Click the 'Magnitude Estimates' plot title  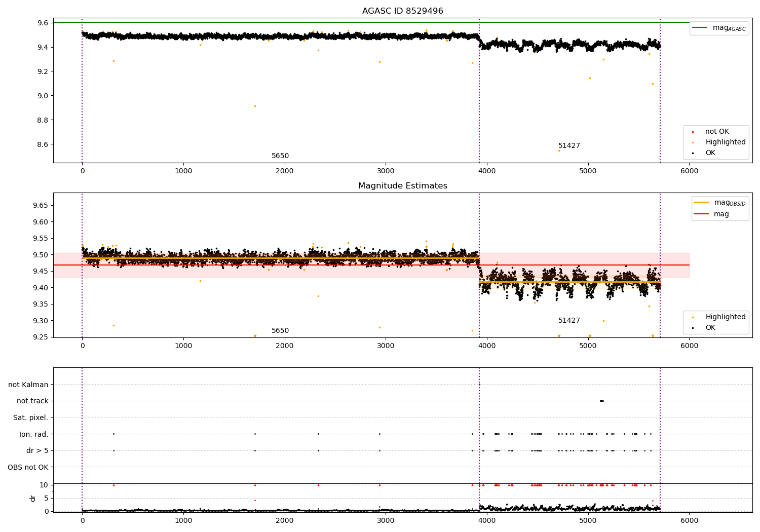[402, 186]
